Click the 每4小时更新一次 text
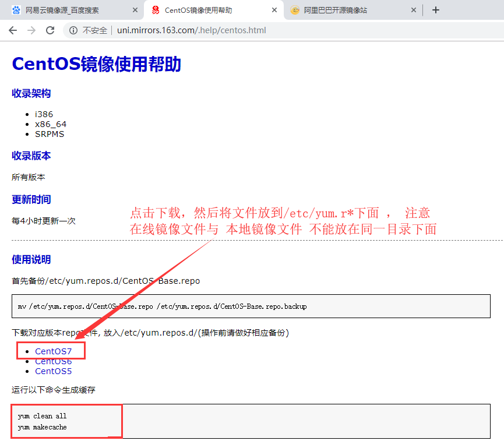Screen dimensions: 504x444 43,221
